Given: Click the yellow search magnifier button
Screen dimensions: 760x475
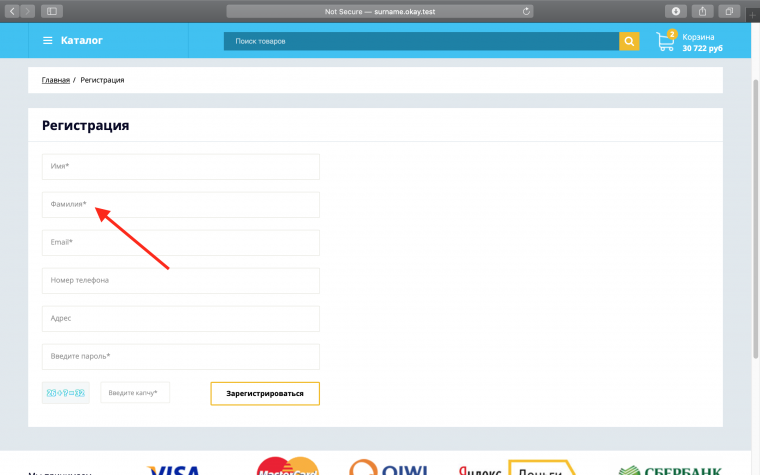Looking at the screenshot, I should coord(629,41).
